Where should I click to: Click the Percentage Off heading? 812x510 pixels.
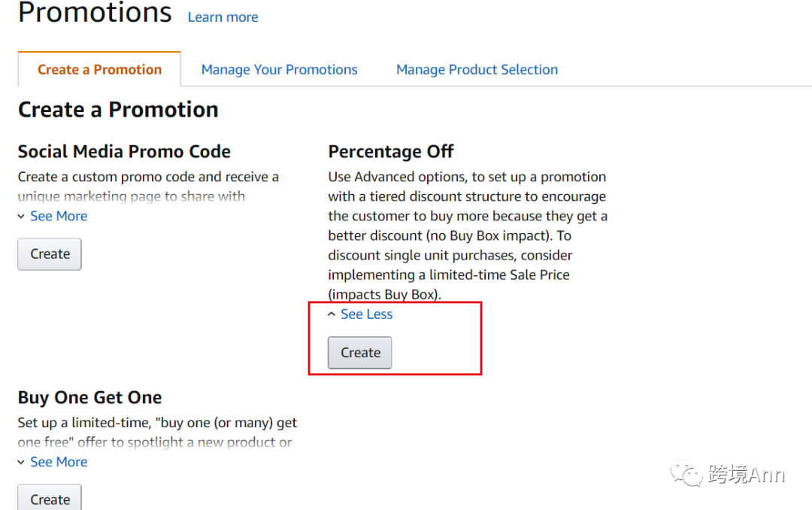tap(391, 151)
